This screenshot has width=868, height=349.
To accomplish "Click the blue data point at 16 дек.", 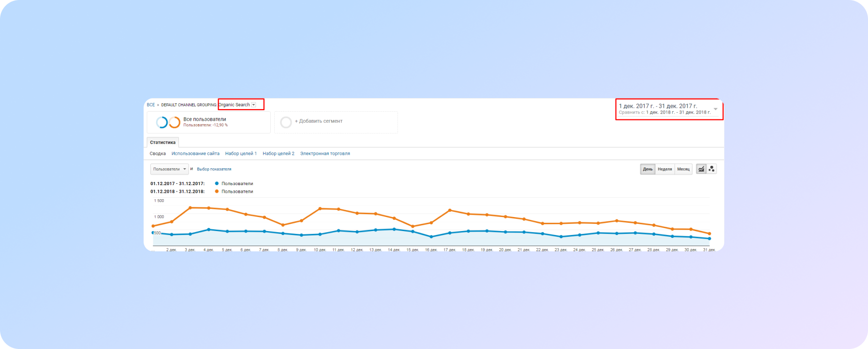I will (431, 237).
